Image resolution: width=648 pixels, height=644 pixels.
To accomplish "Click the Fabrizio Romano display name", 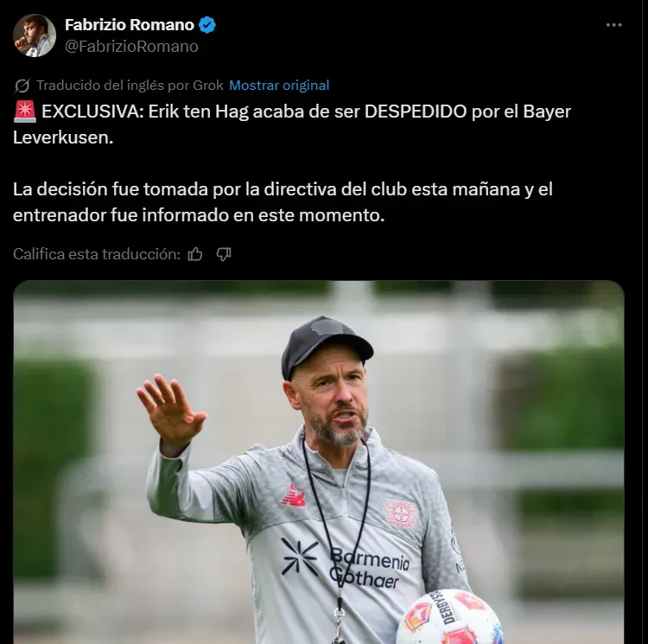I will [x=130, y=25].
